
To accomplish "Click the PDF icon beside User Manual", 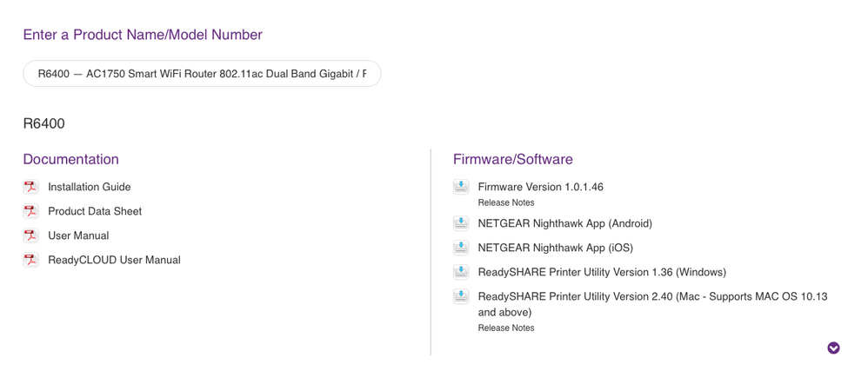I will (x=31, y=235).
